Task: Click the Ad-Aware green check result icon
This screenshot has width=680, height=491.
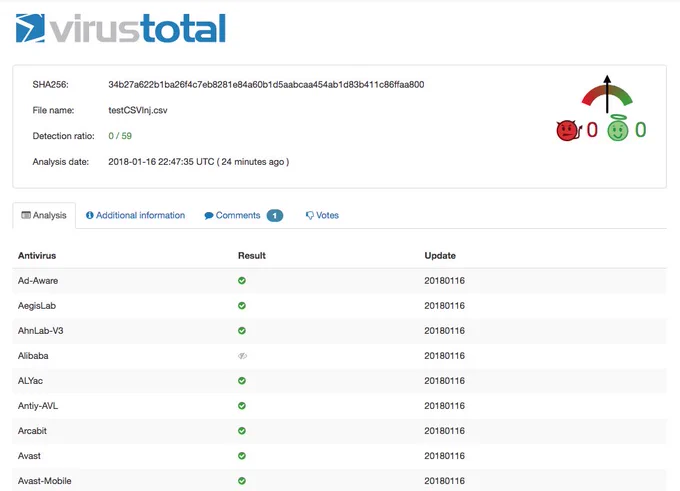Action: click(242, 281)
